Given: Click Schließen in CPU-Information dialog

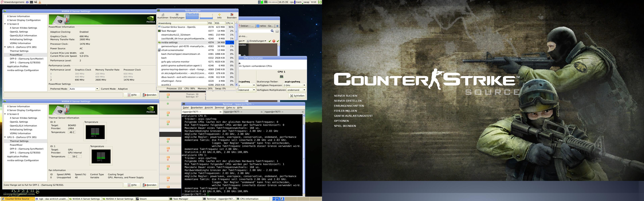Looking at the screenshot, I should [297, 96].
